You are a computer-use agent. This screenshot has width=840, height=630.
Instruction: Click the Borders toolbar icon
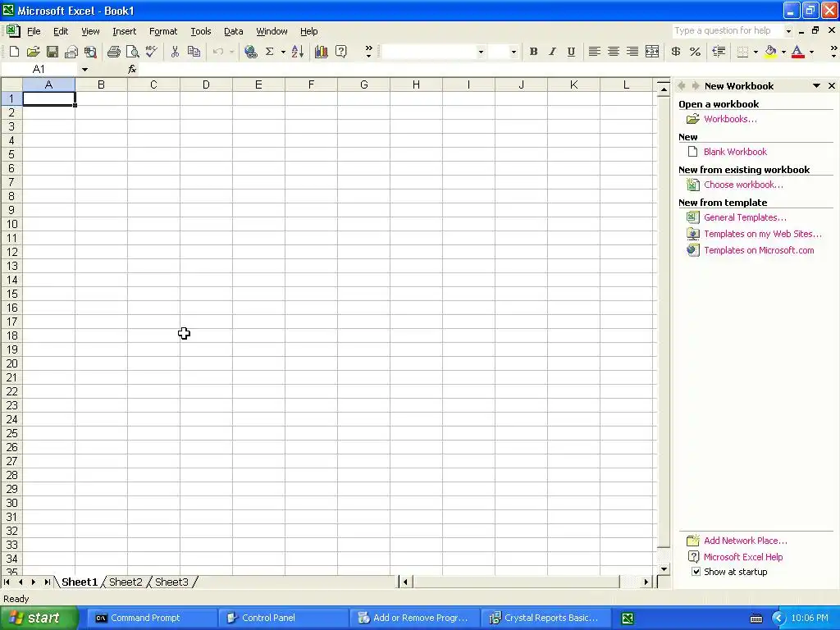coord(742,52)
